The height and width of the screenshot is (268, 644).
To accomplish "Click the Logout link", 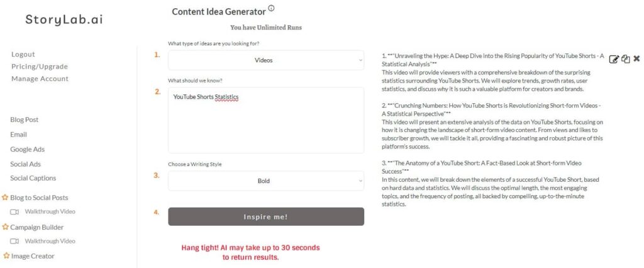I will (x=23, y=54).
